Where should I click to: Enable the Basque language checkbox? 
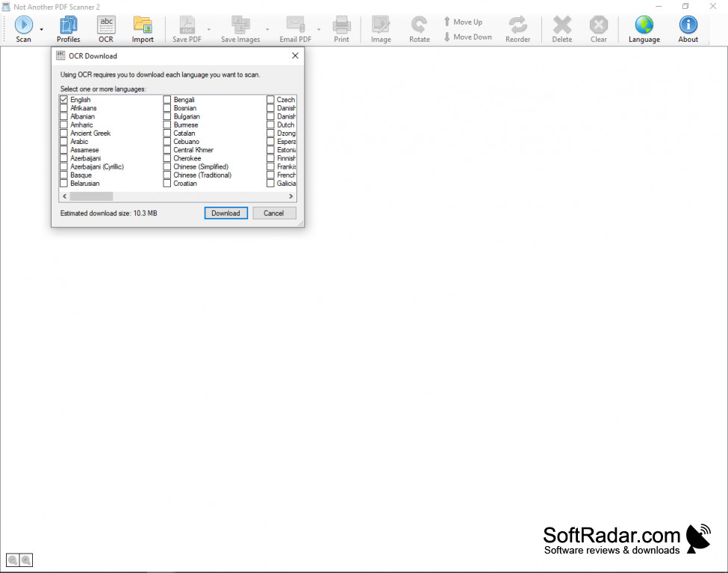click(x=63, y=175)
